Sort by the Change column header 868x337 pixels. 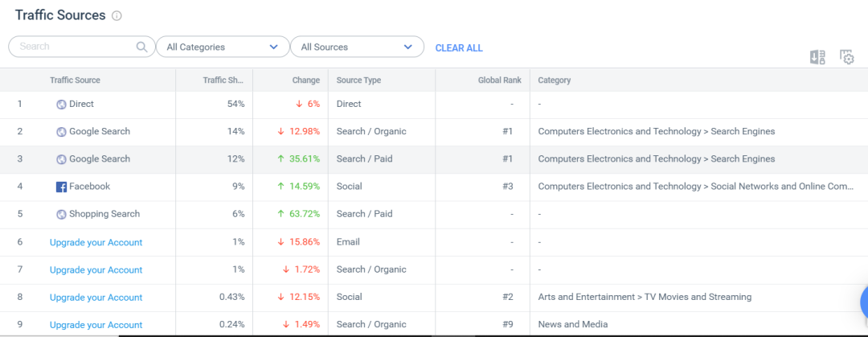[305, 80]
